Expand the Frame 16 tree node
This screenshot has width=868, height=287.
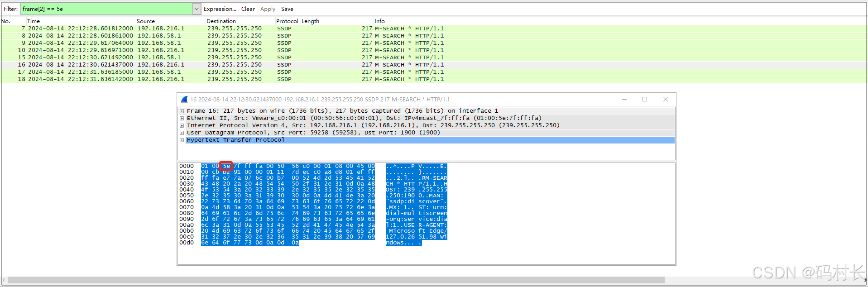pyautogui.click(x=182, y=111)
